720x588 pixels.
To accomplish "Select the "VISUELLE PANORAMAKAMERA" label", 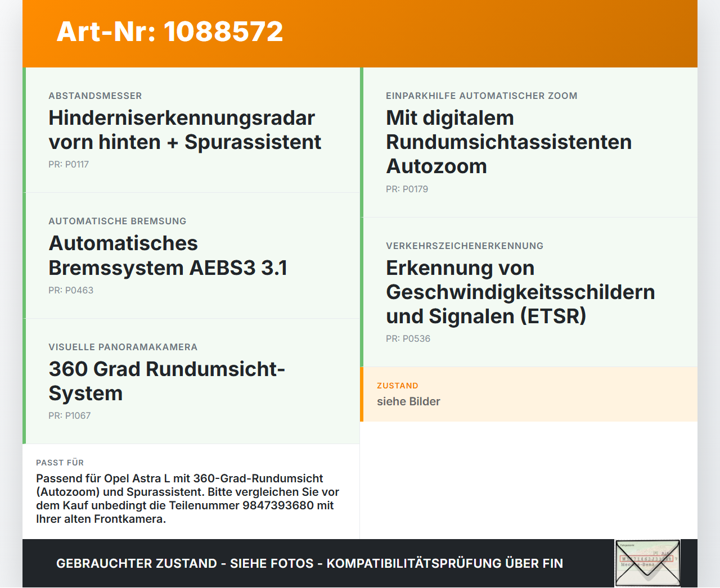I will (123, 347).
